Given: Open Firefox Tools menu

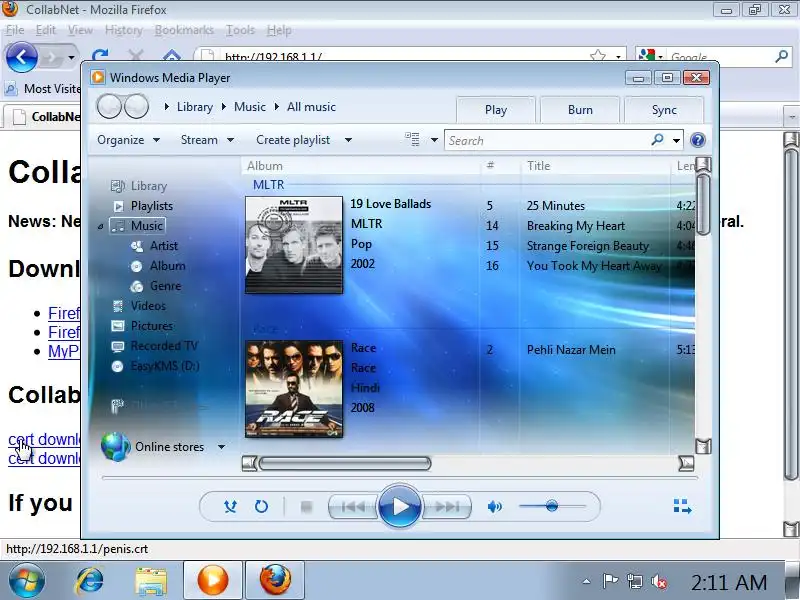Looking at the screenshot, I should (240, 30).
